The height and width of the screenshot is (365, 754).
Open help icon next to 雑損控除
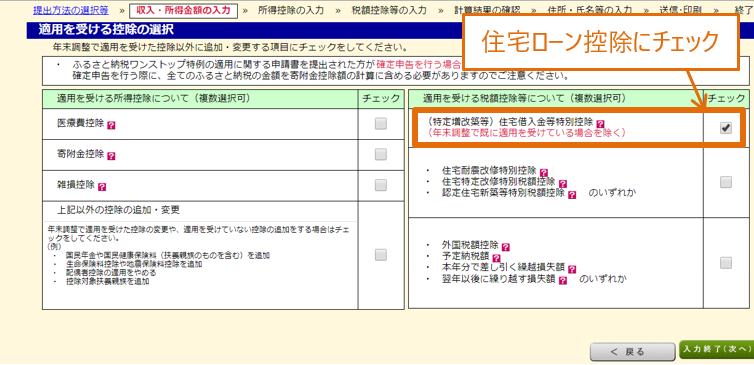coord(102,187)
